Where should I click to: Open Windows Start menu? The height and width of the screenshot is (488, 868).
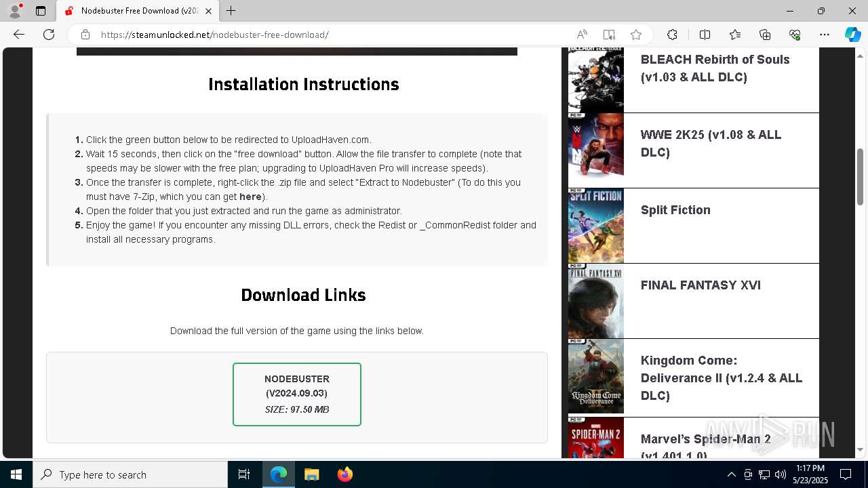16,474
